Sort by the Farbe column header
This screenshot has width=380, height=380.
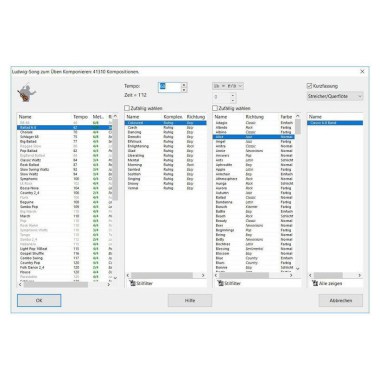tap(286, 117)
